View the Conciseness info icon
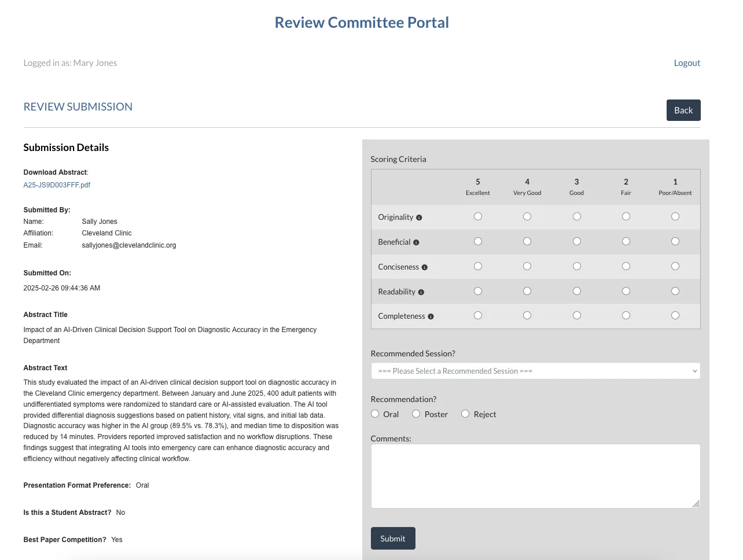 424,267
